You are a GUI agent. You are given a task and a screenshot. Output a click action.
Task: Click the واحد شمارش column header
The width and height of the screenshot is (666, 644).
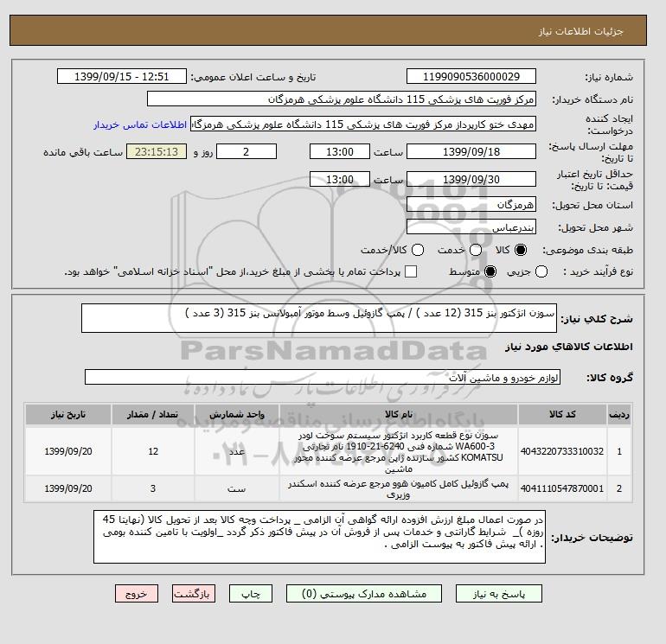[x=237, y=414]
